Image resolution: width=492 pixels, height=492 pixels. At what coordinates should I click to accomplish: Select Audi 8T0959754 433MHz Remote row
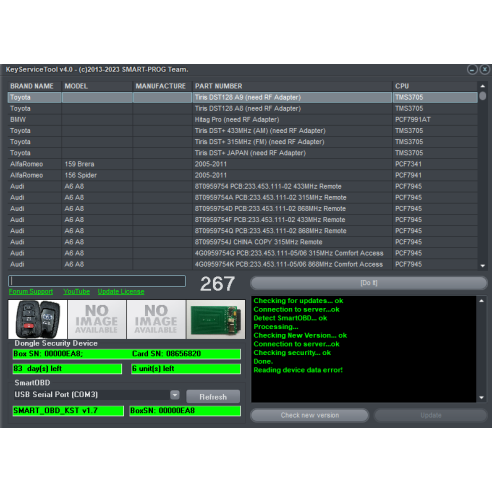[x=243, y=186]
